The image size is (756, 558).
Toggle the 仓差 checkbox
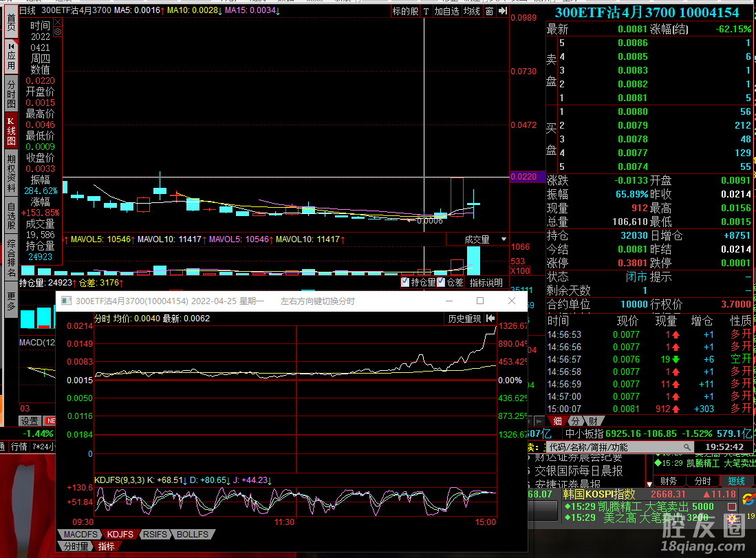(x=441, y=282)
